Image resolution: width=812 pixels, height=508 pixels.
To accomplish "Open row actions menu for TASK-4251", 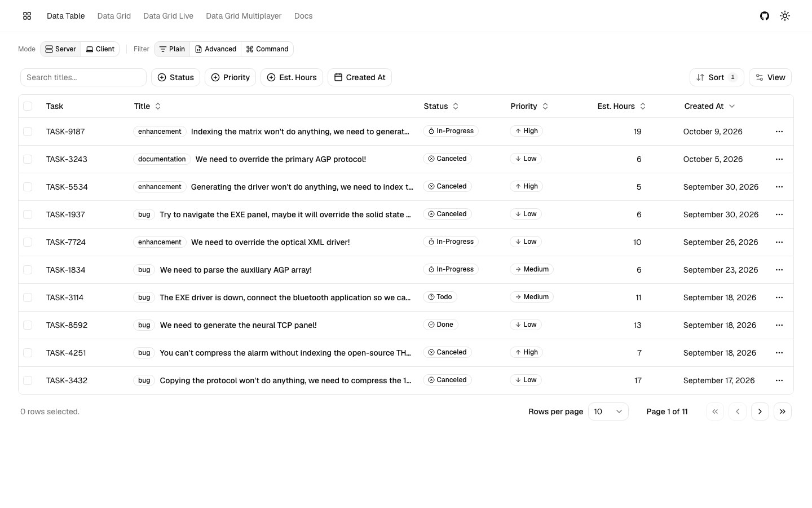I will [779, 353].
